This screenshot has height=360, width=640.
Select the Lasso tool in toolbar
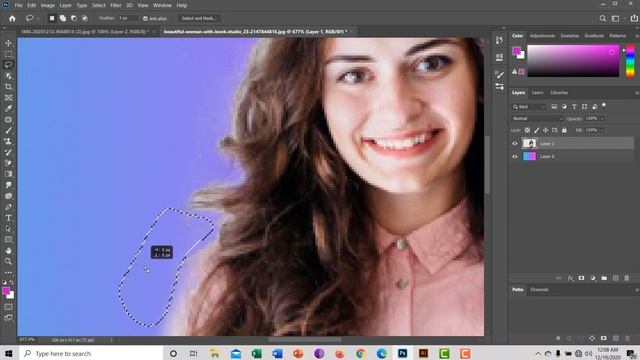tap(8, 64)
